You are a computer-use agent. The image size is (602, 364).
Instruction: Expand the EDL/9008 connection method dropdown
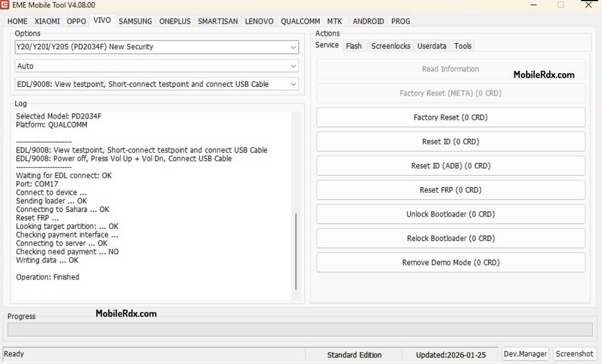[156, 85]
